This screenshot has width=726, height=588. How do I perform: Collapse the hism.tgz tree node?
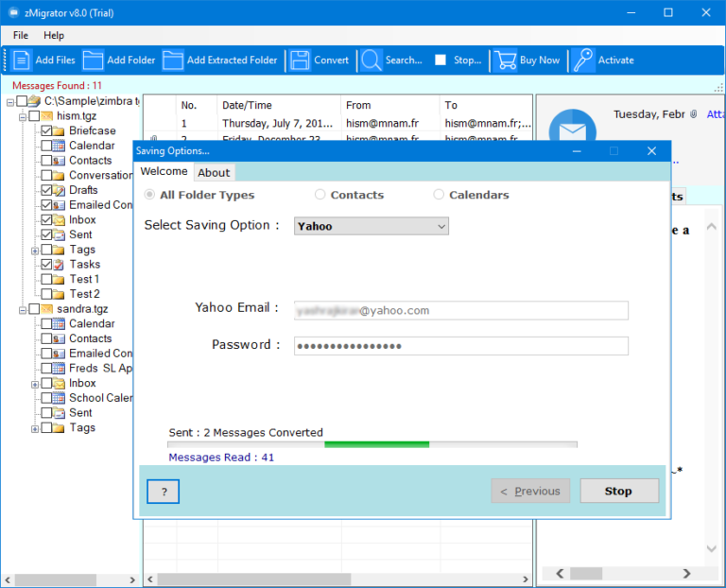(x=23, y=116)
